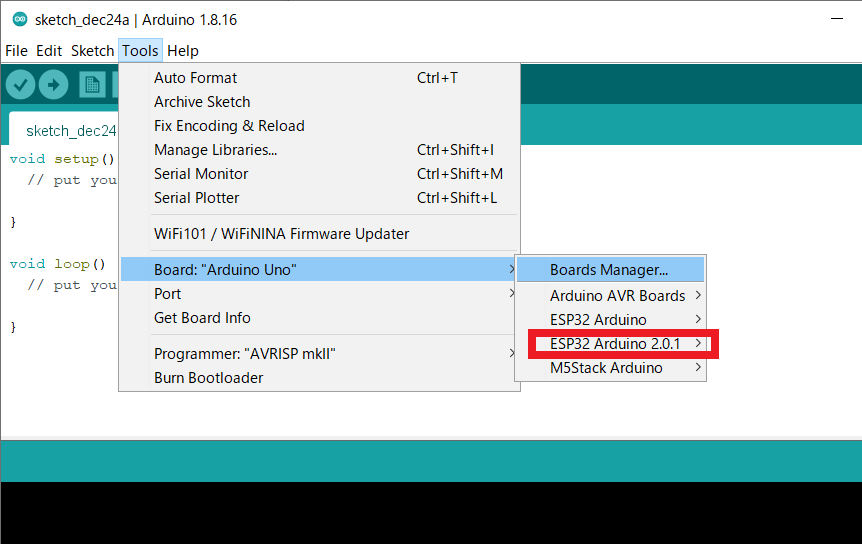
Task: Open the Help menu
Action: point(182,50)
